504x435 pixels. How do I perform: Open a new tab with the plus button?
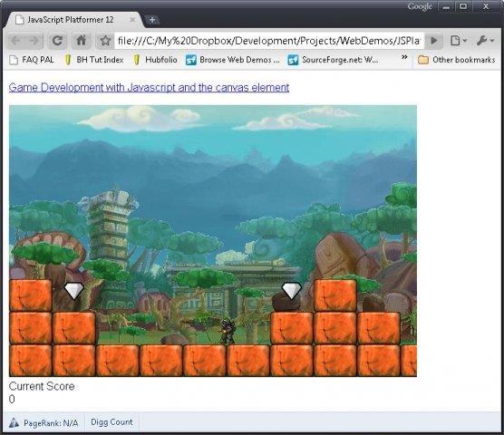pos(152,20)
